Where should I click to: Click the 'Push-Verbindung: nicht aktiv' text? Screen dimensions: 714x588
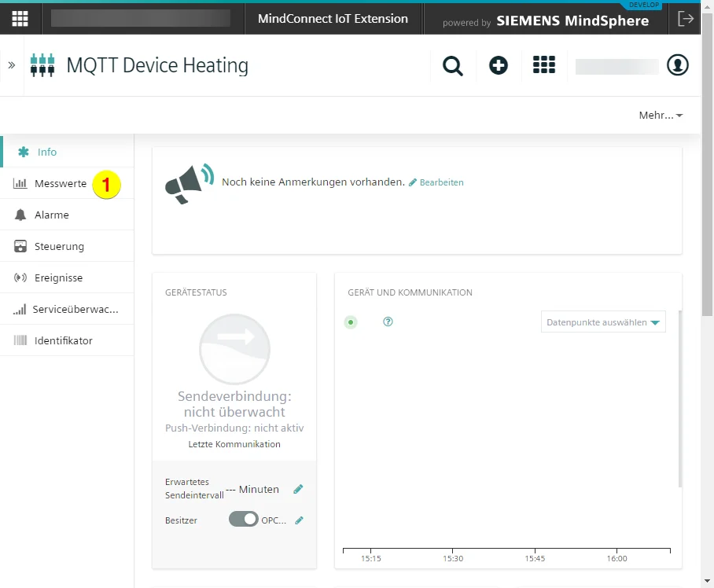pos(234,428)
